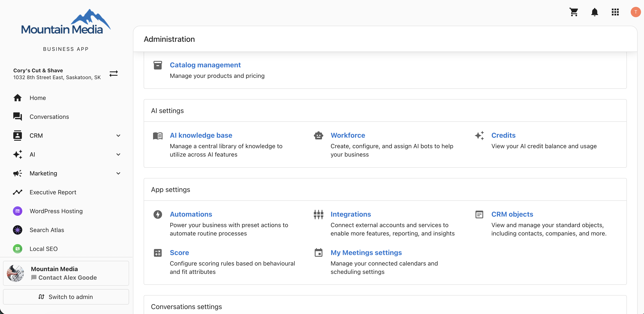Open notifications bell
Screen dimensions: 644x314
(x=594, y=12)
